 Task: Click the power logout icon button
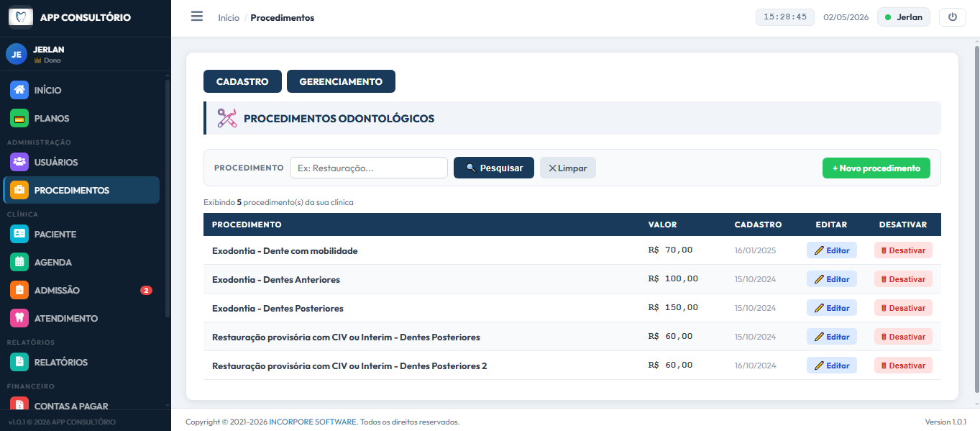[953, 17]
